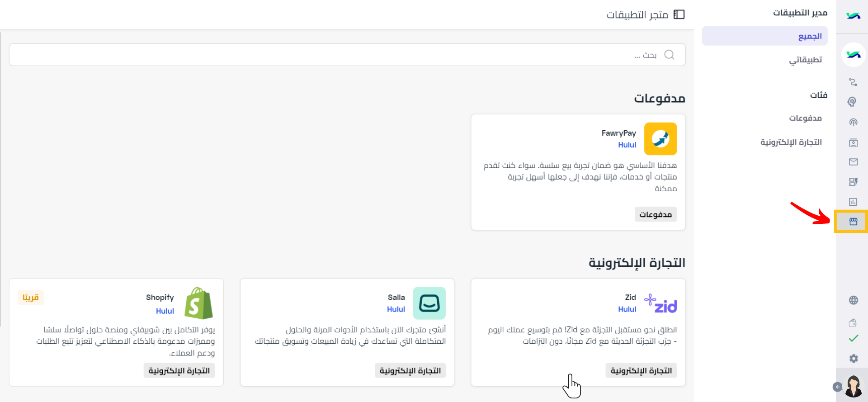Click the search magnifier icon
This screenshot has height=402, width=868.
click(670, 55)
